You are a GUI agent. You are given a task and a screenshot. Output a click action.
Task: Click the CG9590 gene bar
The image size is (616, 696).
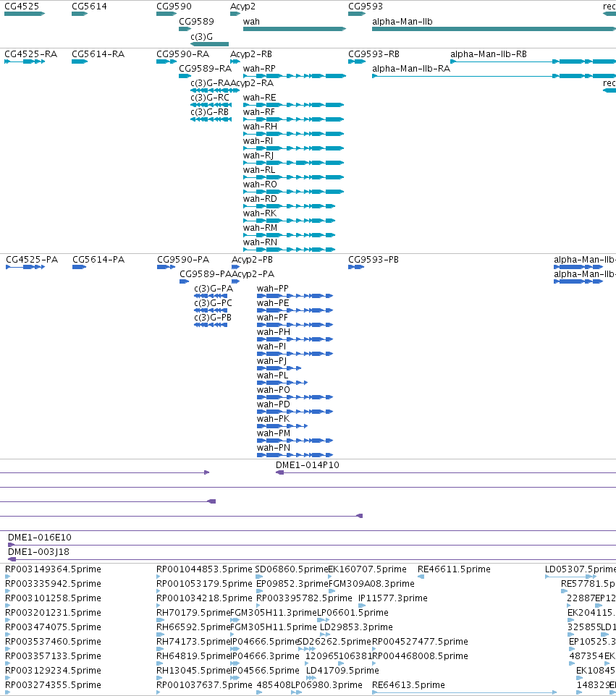166,14
